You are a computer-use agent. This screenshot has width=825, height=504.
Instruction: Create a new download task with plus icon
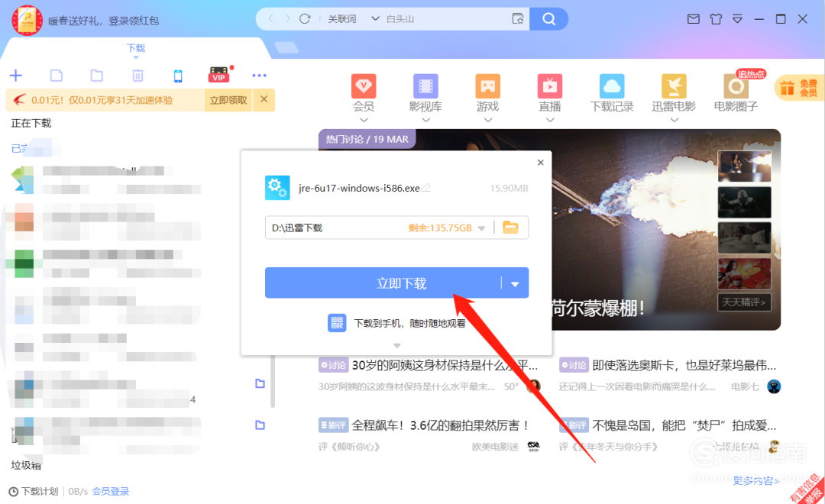click(16, 76)
